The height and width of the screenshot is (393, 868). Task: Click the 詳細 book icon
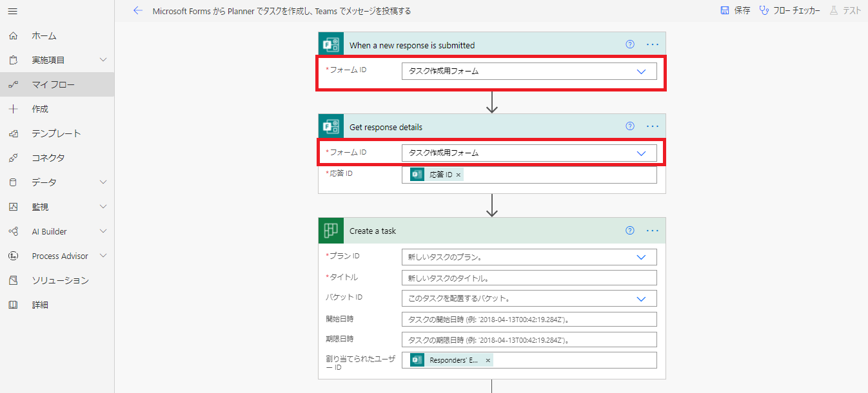coord(13,305)
